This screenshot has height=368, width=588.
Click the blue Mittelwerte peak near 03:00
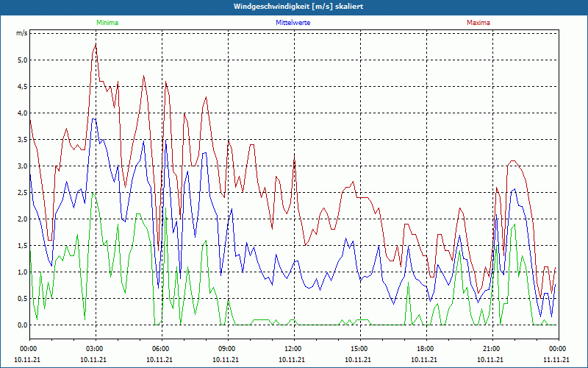click(x=94, y=119)
